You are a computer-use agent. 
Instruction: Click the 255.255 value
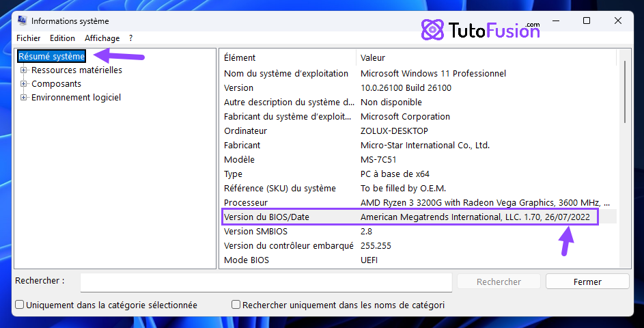pos(376,246)
